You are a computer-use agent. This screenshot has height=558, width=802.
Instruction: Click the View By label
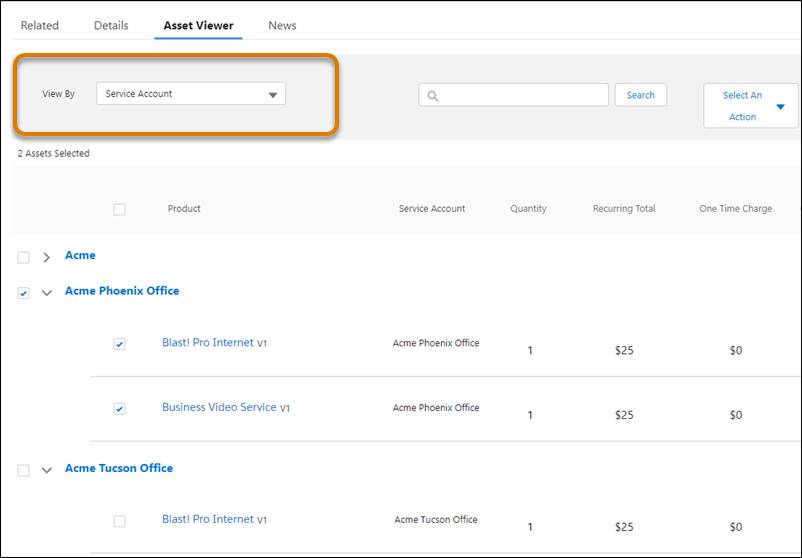[x=58, y=94]
